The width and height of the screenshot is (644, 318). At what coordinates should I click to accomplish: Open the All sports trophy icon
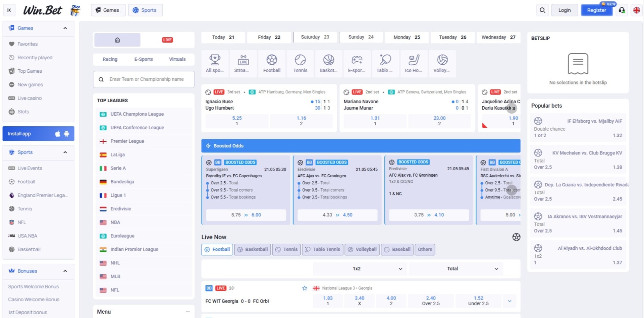coord(215,64)
